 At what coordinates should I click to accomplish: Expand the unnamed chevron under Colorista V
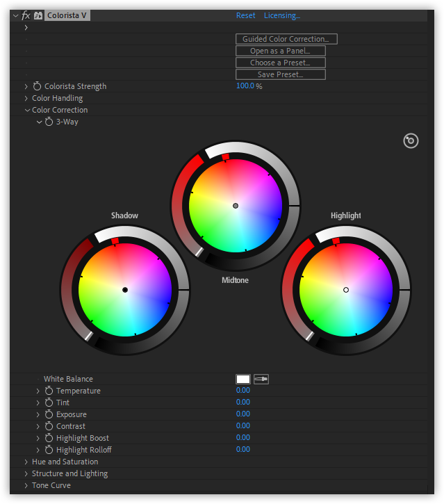point(26,28)
